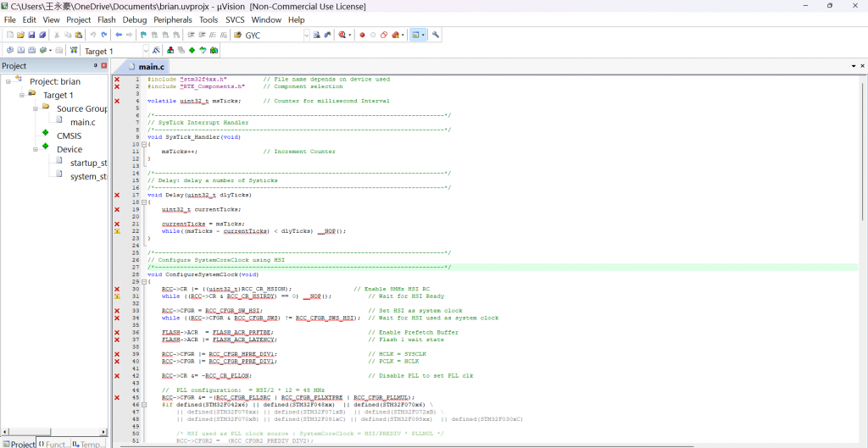
Task: Create a new file from the toolbar
Action: [x=10, y=35]
